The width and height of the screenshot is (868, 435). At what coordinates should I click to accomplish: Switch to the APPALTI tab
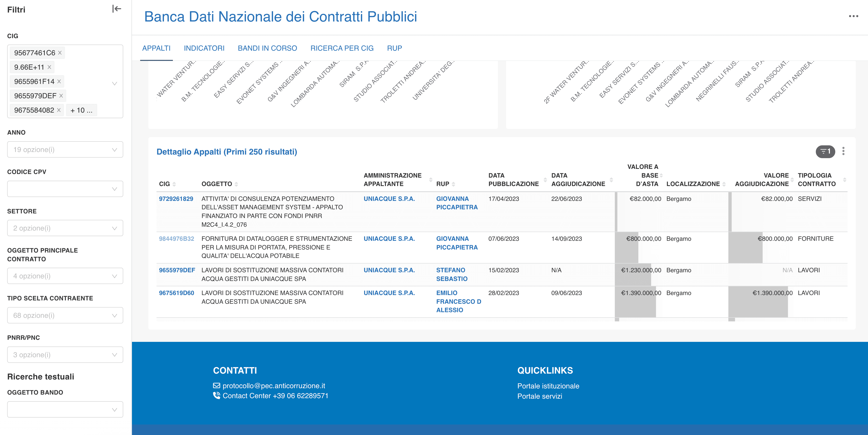click(x=156, y=48)
